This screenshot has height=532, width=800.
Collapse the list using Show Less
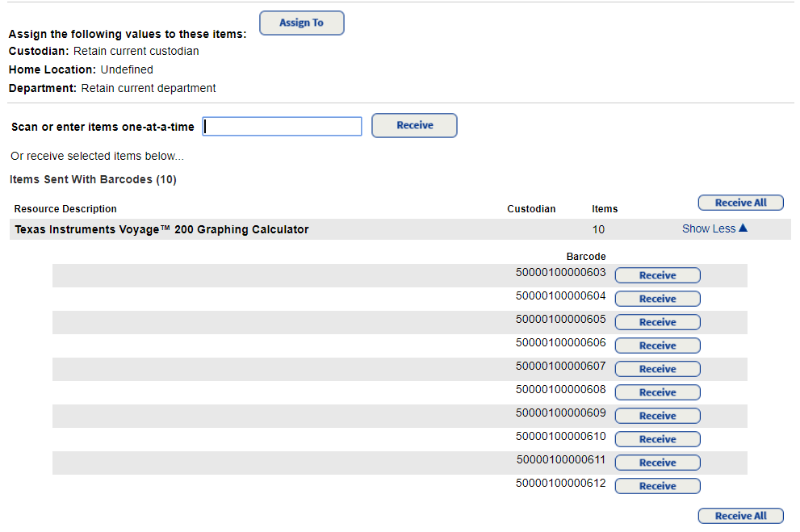tap(709, 228)
